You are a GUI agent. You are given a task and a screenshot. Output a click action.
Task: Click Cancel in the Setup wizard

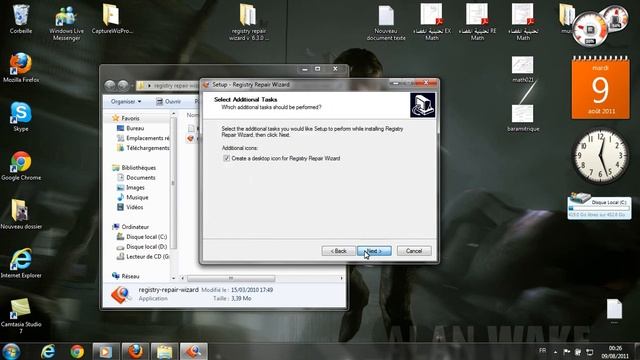pyautogui.click(x=414, y=251)
